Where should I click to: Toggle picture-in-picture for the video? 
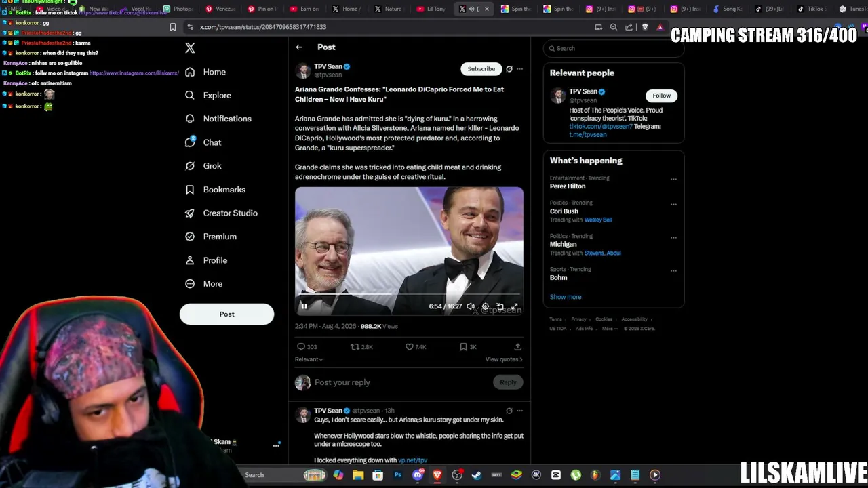(500, 306)
